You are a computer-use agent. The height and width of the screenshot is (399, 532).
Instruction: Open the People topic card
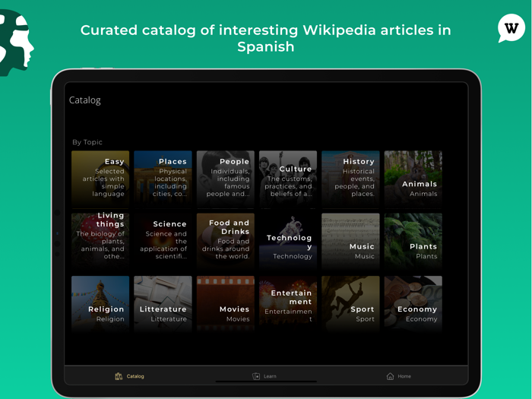click(226, 179)
